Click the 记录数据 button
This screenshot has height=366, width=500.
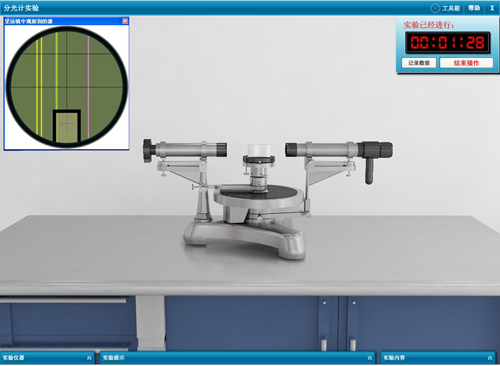coord(419,63)
